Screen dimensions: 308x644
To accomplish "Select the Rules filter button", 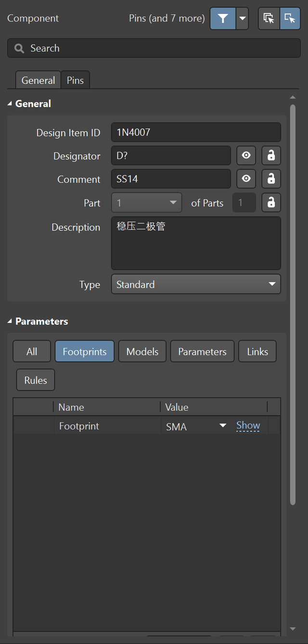I will click(x=36, y=380).
